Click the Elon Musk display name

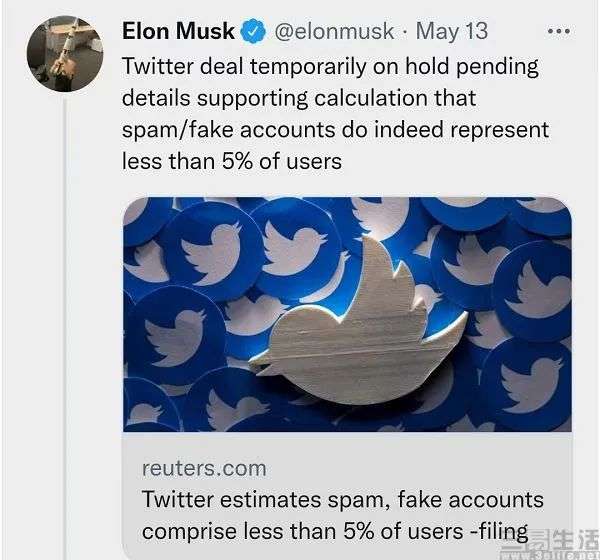(x=178, y=31)
